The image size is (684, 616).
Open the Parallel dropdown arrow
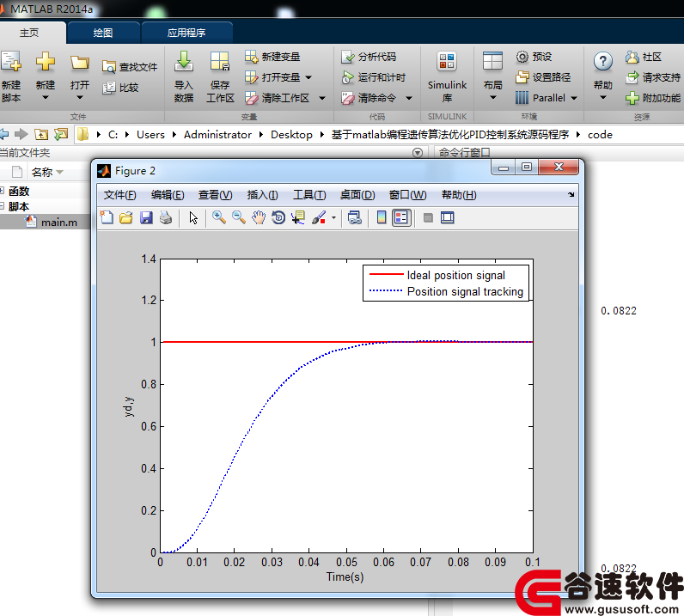click(574, 98)
